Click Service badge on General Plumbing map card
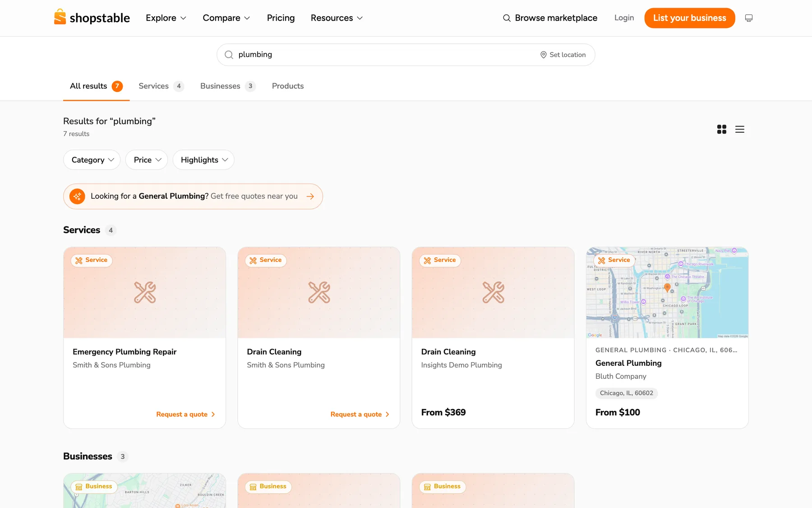812x508 pixels. click(x=614, y=260)
